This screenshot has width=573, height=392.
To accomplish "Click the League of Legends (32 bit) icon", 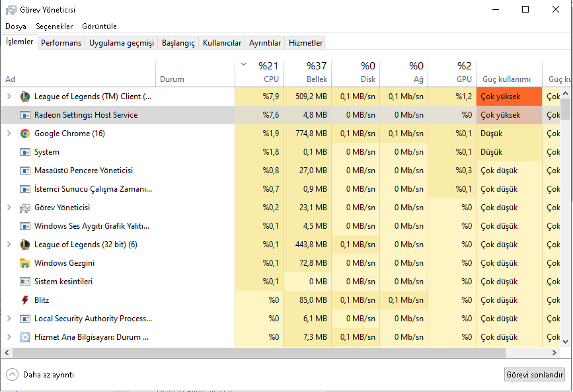I will pos(25,245).
